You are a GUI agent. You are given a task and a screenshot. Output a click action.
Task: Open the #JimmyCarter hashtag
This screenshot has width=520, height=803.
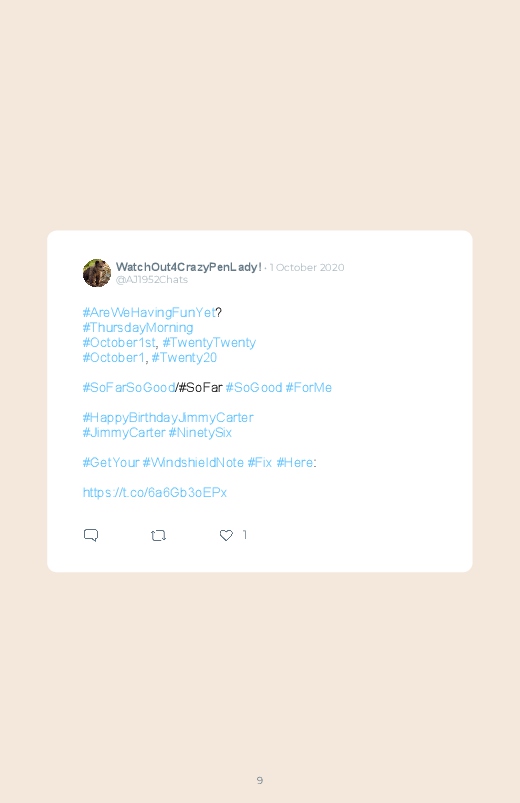pos(124,432)
